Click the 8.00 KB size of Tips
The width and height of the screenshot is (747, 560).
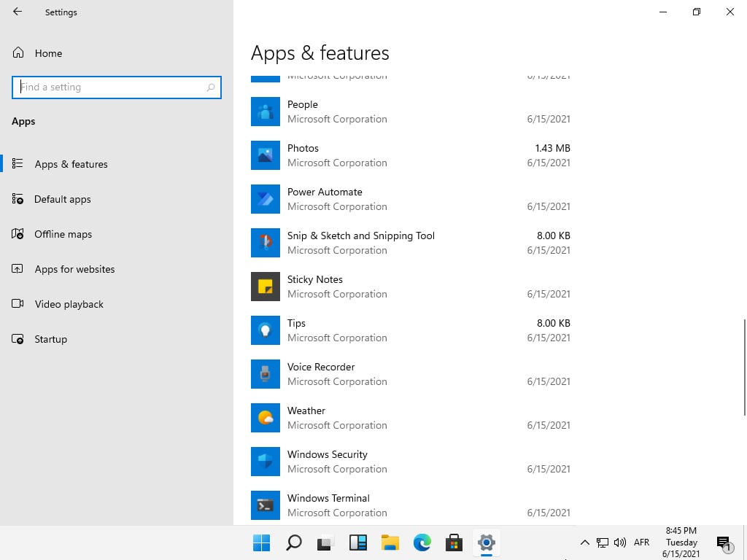coord(553,323)
